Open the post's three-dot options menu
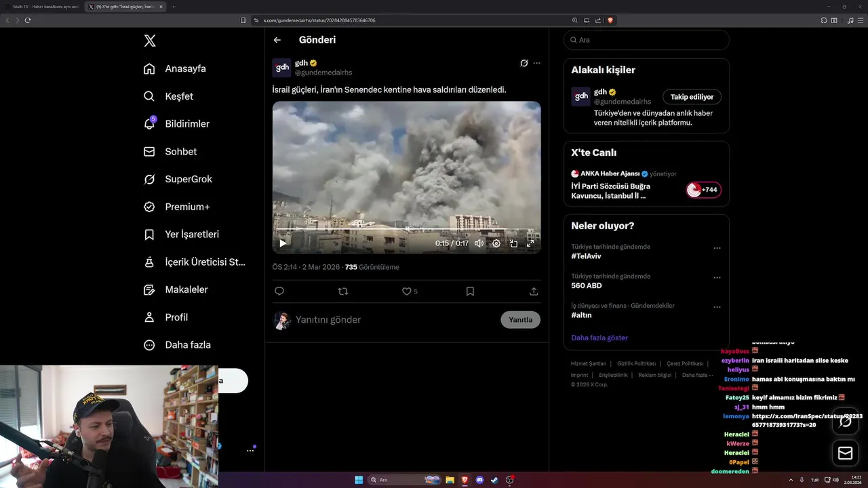868x488 pixels. [536, 63]
